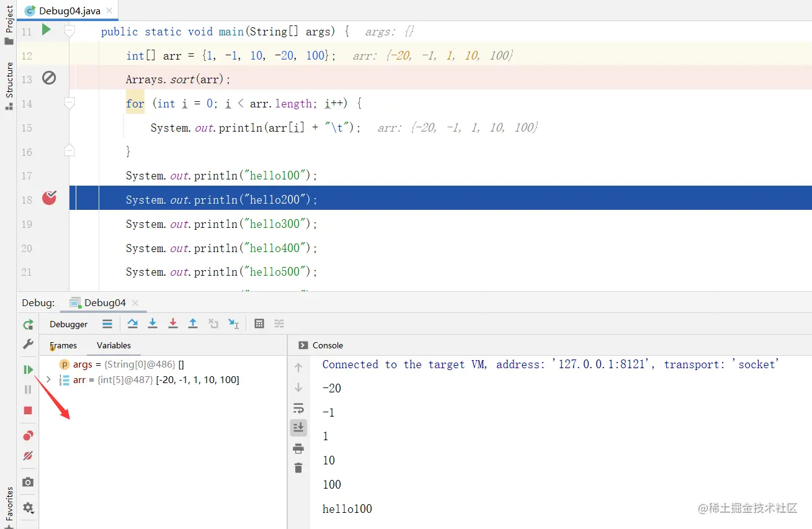
Task: Rerun Debug04 with the green rerun icon
Action: pyautogui.click(x=28, y=324)
